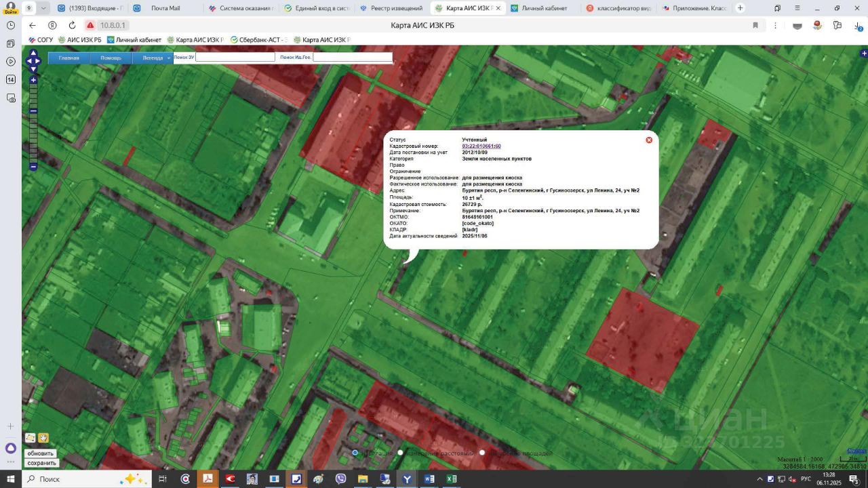Select the area measurement radio button
The image size is (868, 488).
pyautogui.click(x=482, y=453)
